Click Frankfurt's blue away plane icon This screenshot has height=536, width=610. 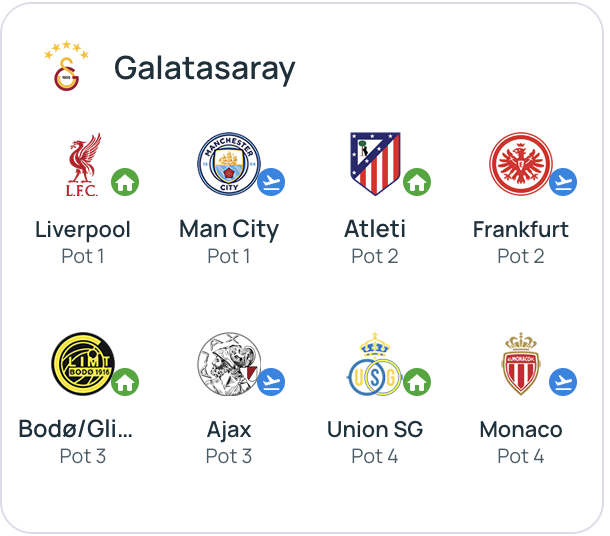pos(563,182)
